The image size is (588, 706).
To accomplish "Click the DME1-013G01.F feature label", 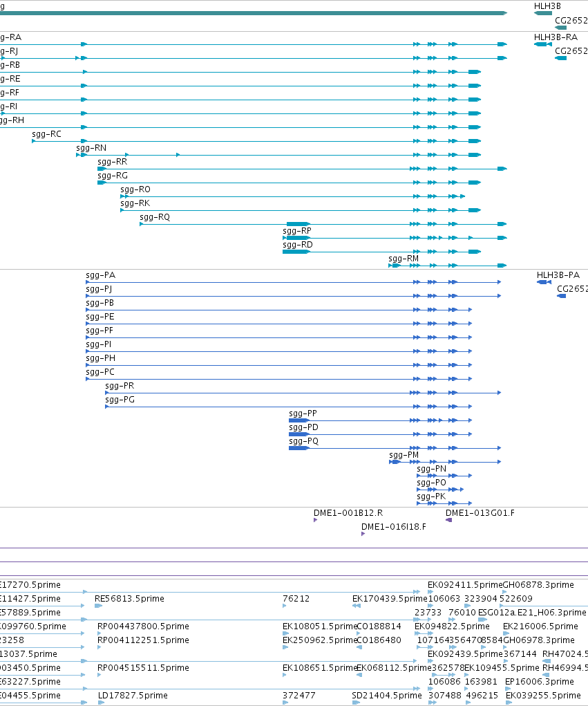I will [480, 513].
